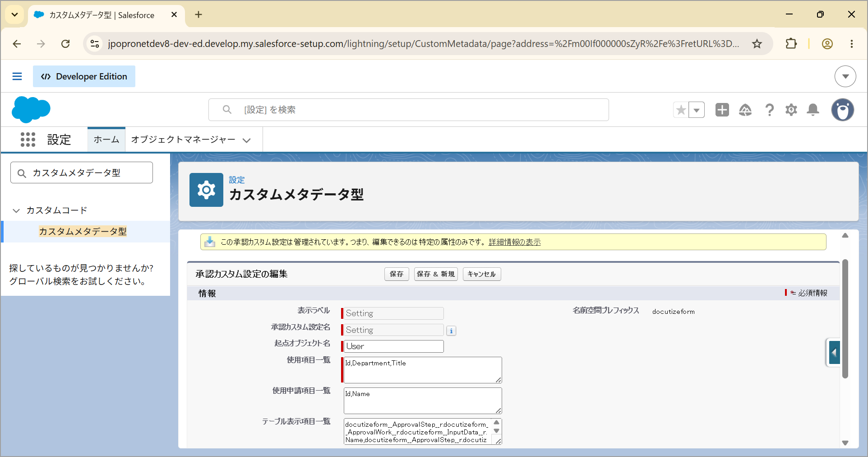Select カスタムメタデータ型 in sidebar tree
This screenshot has width=868, height=457.
83,232
